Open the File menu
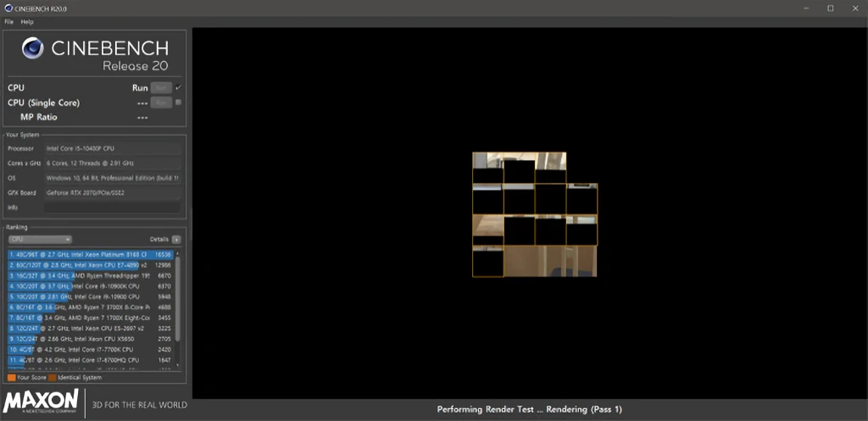868x421 pixels. pyautogui.click(x=8, y=22)
